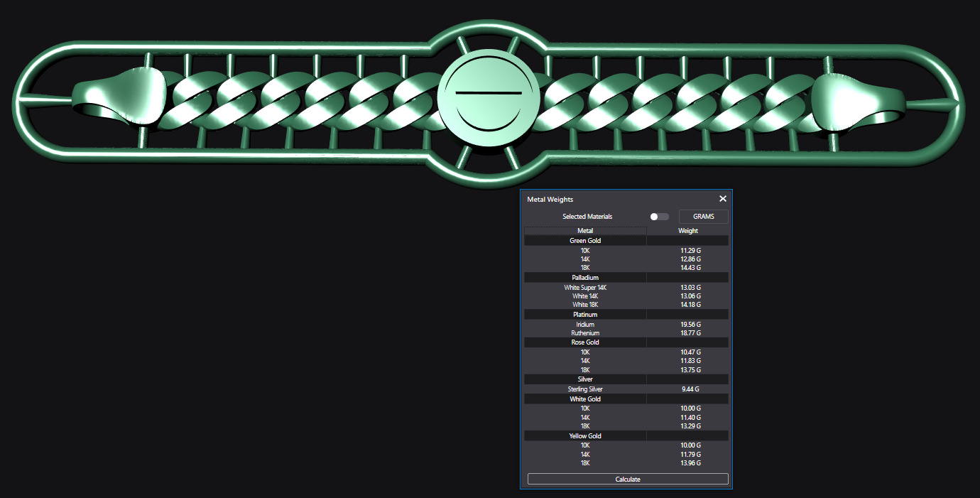This screenshot has height=498, width=980.
Task: Select the Palladium White 14K row
Action: (626, 296)
